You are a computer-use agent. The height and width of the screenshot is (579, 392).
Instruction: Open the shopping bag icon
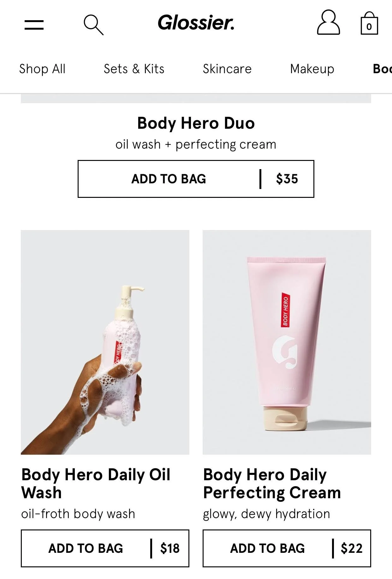click(369, 23)
